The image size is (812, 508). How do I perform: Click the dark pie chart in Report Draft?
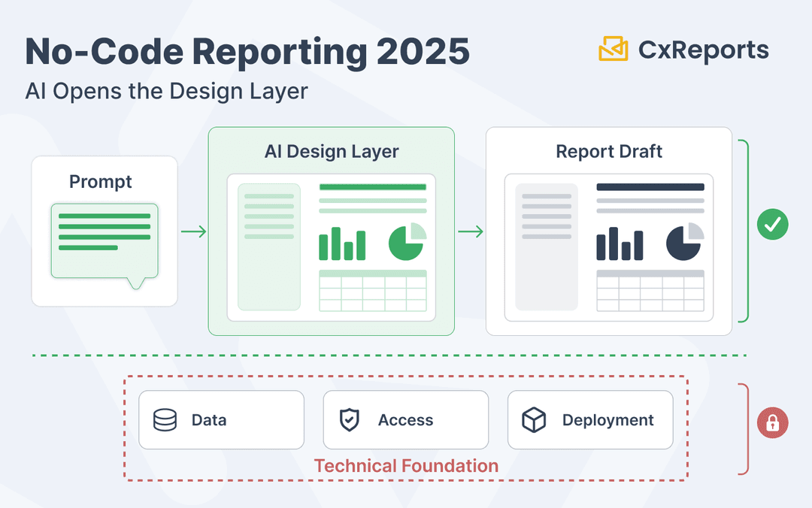(685, 241)
